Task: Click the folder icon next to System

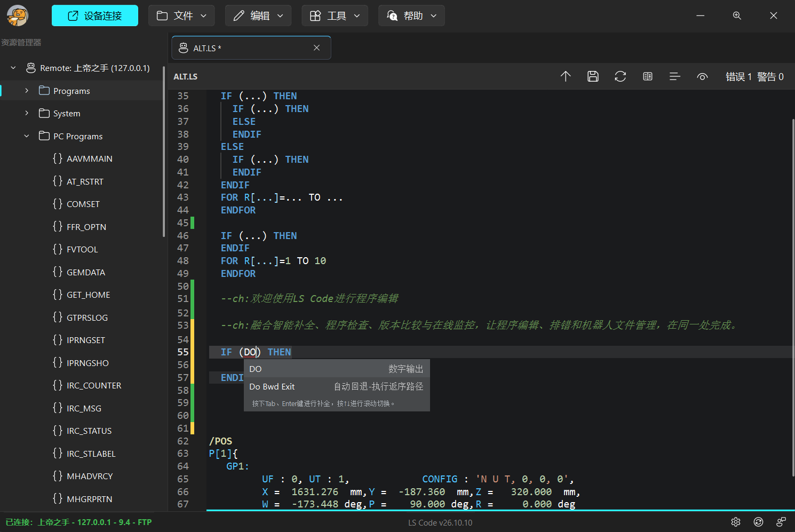Action: pos(44,113)
